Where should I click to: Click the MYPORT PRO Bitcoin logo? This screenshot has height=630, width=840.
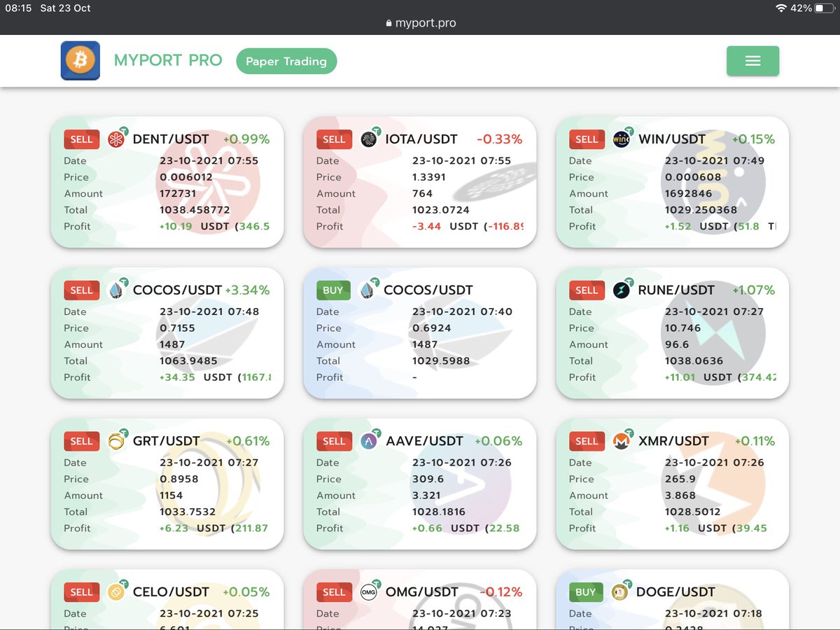coord(80,61)
